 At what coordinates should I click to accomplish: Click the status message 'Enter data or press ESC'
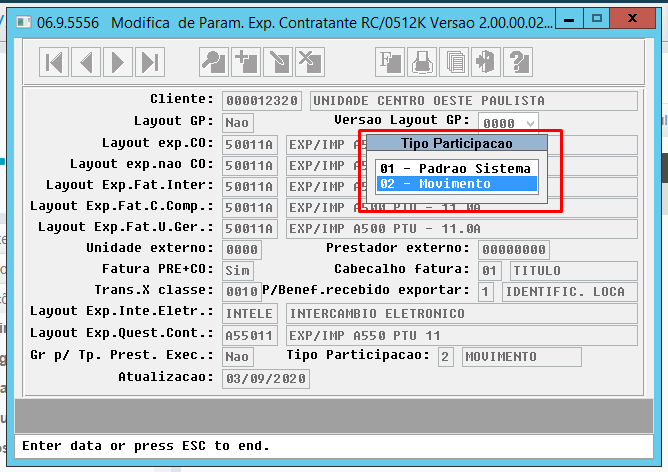(x=146, y=446)
